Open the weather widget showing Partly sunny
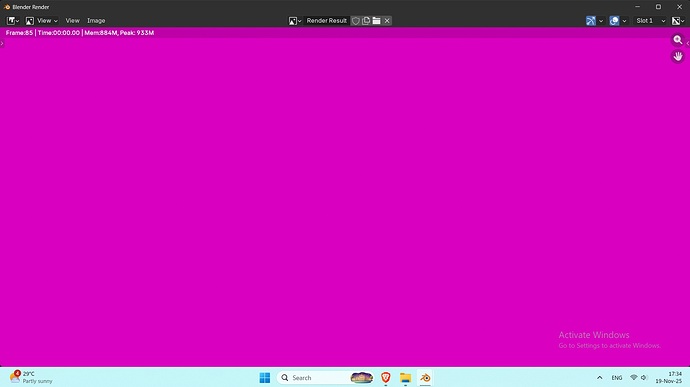 [x=31, y=377]
